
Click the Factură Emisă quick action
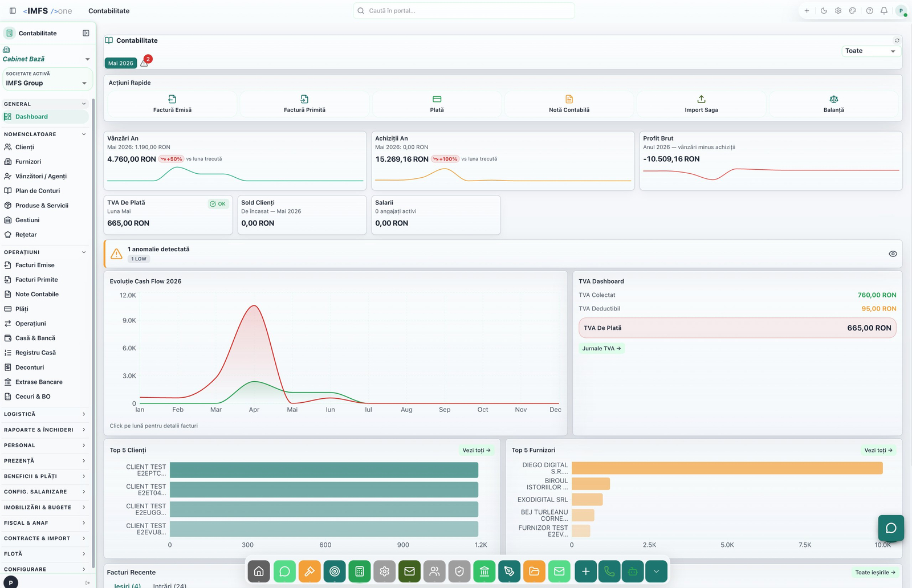click(x=172, y=104)
